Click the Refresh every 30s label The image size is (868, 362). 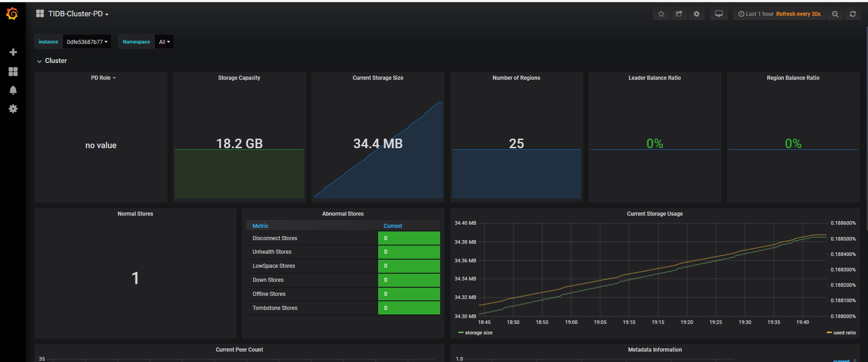(x=798, y=14)
